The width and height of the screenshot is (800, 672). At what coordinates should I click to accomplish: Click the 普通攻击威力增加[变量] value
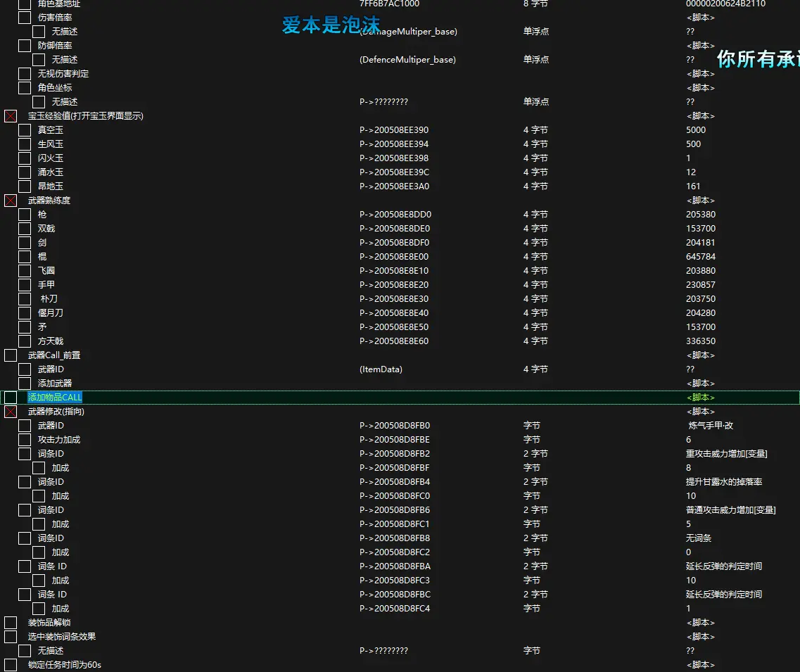[x=730, y=509]
